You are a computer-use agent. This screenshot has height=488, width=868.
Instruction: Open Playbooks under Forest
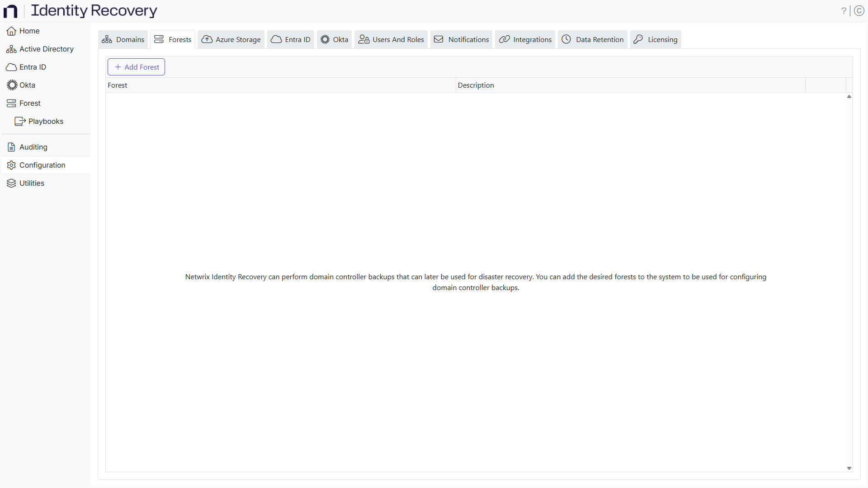[x=45, y=121]
